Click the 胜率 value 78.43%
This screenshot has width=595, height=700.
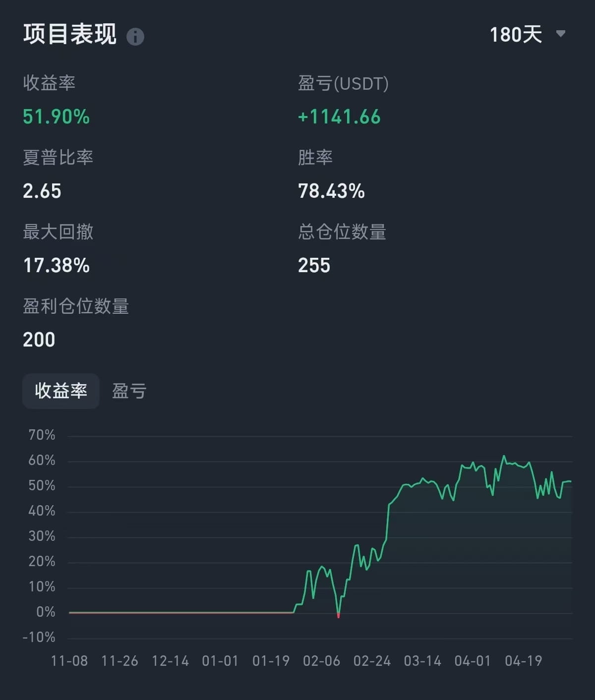coord(331,191)
